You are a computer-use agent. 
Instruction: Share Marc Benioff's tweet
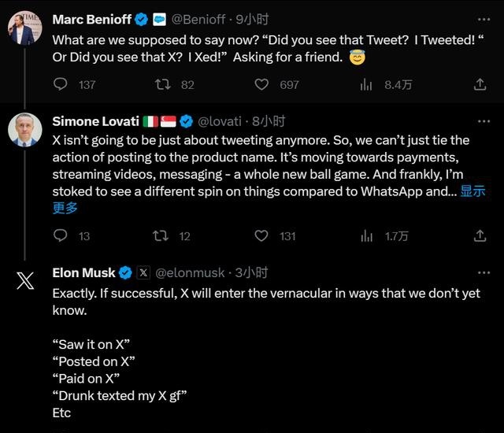(x=480, y=84)
